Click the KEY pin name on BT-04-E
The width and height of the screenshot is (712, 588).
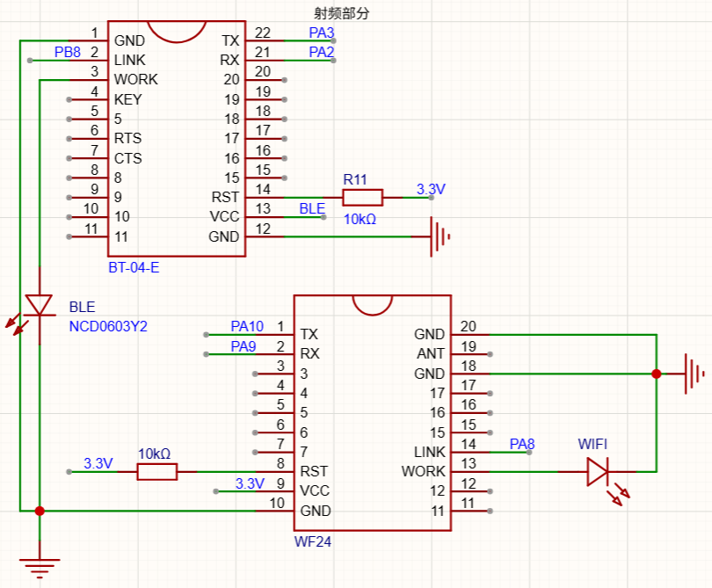coord(128,99)
